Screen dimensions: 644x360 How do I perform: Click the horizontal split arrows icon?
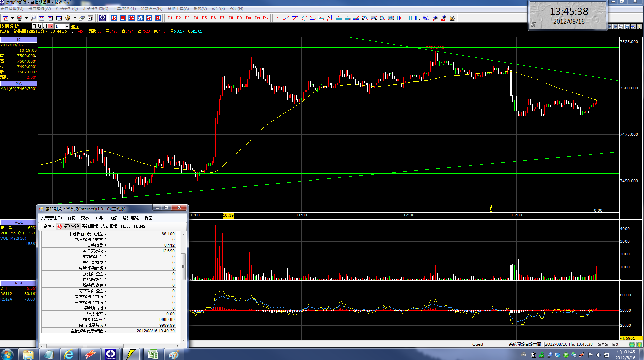(59, 18)
